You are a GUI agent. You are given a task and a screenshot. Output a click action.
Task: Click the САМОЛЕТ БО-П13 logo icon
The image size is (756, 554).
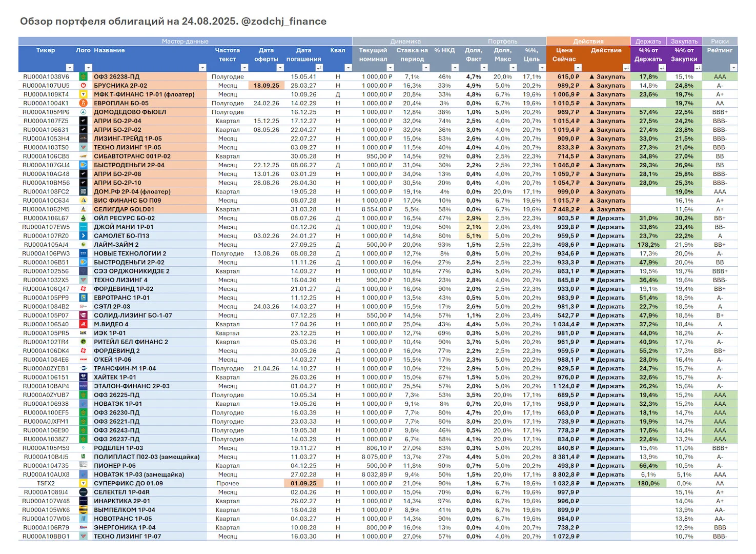83,236
